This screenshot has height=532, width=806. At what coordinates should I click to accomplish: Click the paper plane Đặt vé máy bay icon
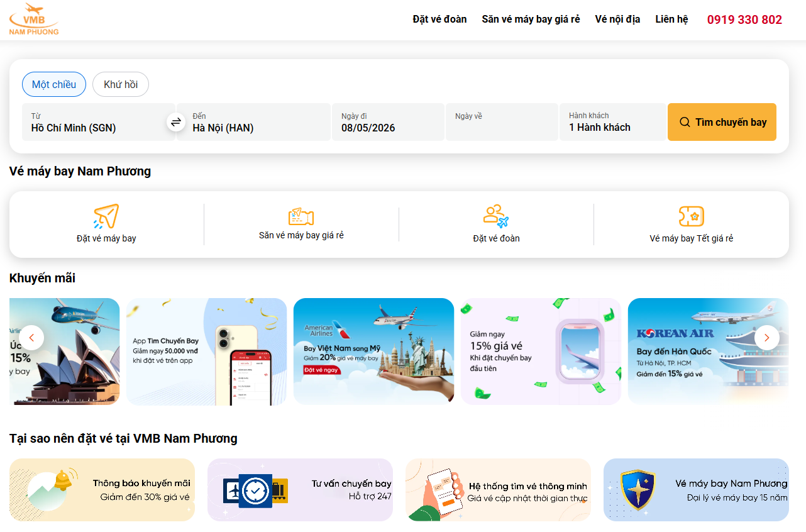coord(106,216)
